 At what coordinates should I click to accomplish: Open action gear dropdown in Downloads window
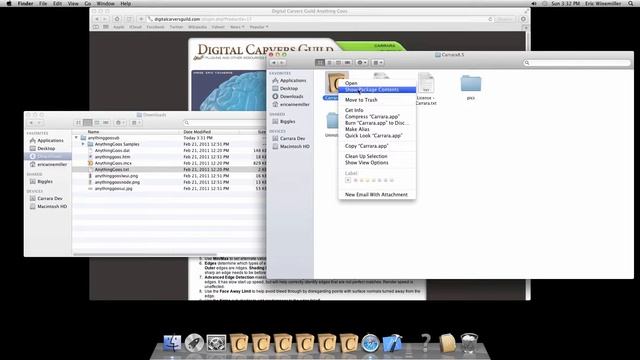pyautogui.click(x=120, y=122)
